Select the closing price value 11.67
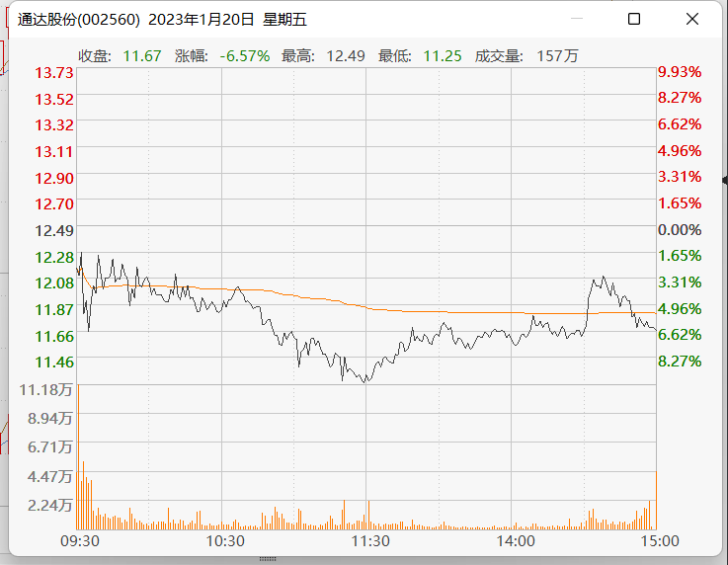 [x=142, y=56]
